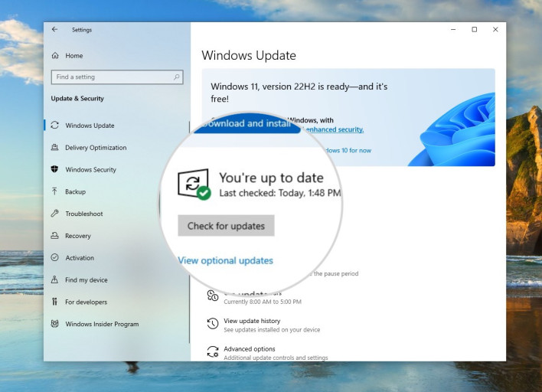The height and width of the screenshot is (392, 542).
Task: Open the Backup settings page
Action: 116,191
